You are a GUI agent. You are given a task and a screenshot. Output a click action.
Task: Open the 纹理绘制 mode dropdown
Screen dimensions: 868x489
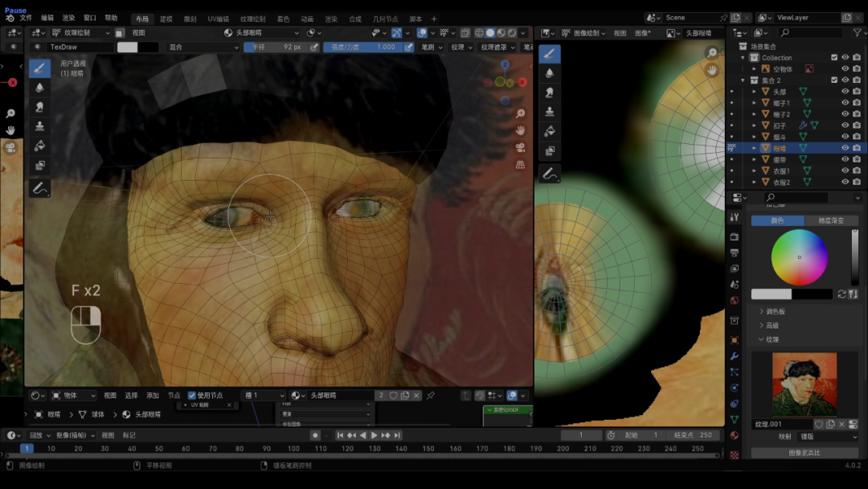point(81,33)
